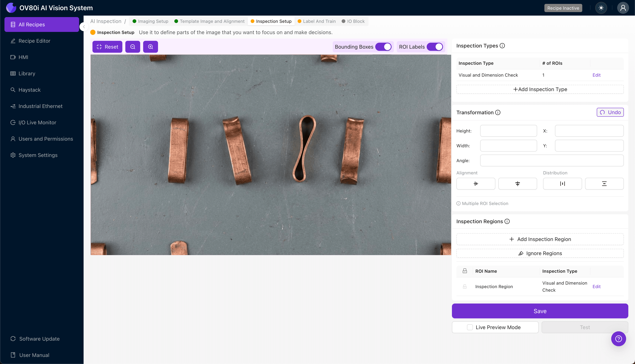Click the horizontal alignment icon button
Viewport: 635px width, 364px height.
pos(476,184)
